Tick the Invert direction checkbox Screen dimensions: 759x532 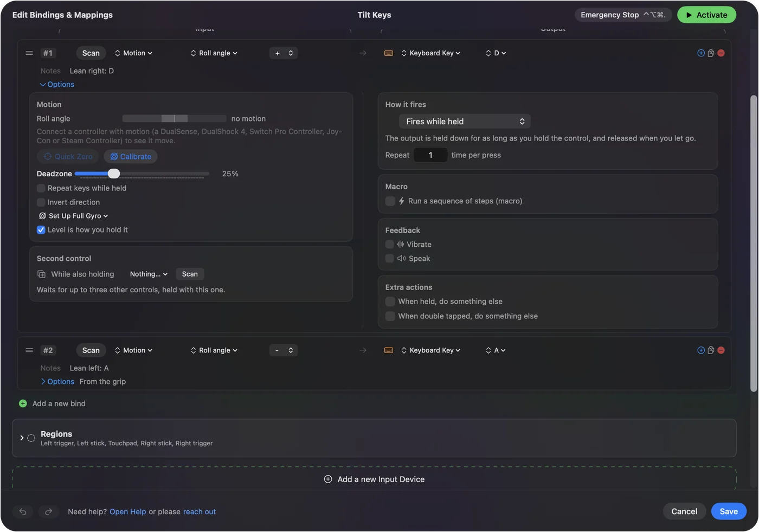(x=41, y=202)
